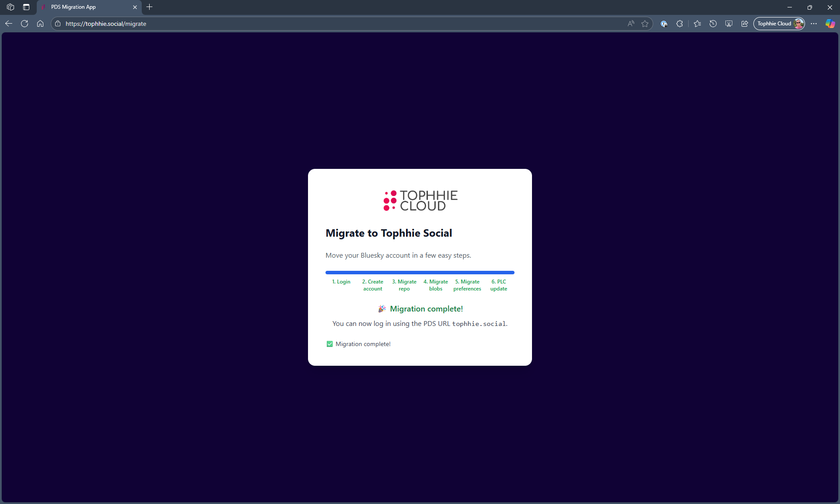Click the green Migration complete! heading
This screenshot has height=504, width=840.
pyautogui.click(x=426, y=309)
